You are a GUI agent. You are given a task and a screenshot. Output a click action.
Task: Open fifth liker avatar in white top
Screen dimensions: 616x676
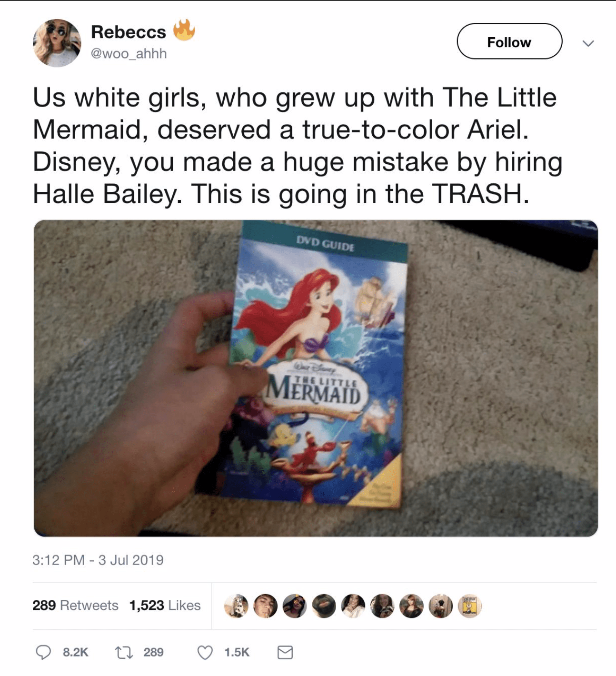(353, 606)
